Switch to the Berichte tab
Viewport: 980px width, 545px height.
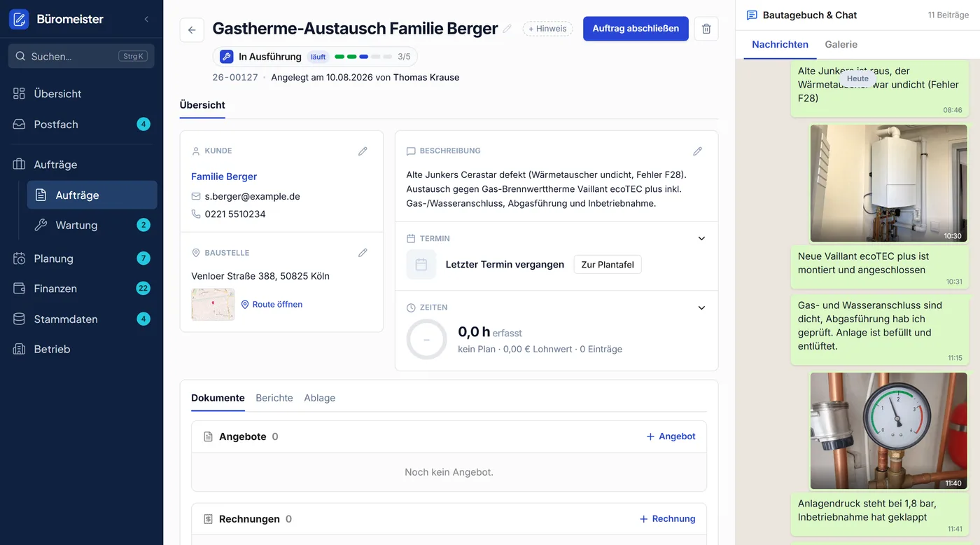[x=274, y=398]
